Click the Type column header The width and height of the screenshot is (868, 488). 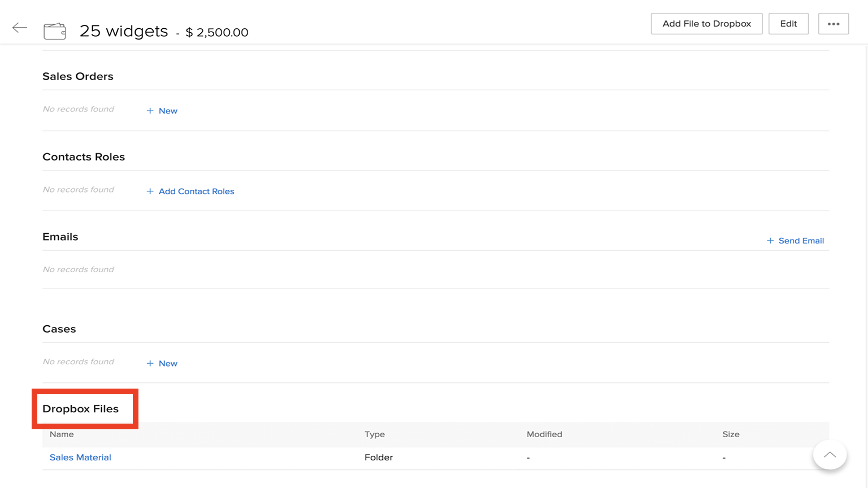tap(374, 434)
